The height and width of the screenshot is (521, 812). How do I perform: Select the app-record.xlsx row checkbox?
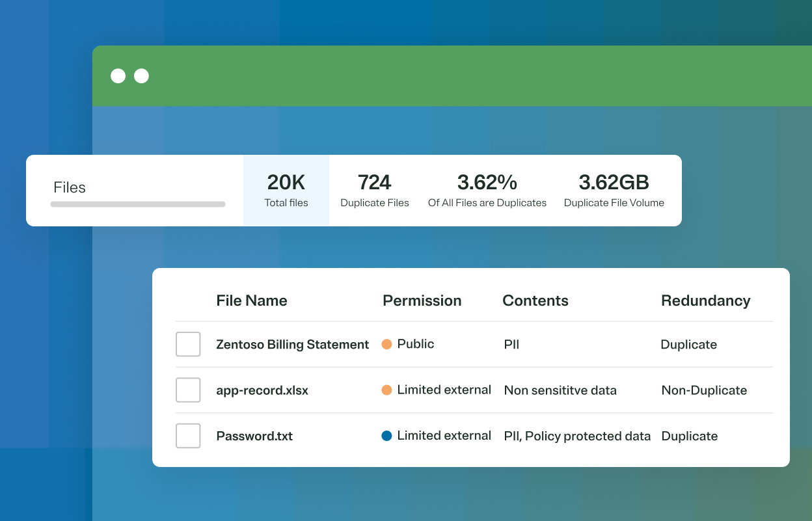coord(188,390)
